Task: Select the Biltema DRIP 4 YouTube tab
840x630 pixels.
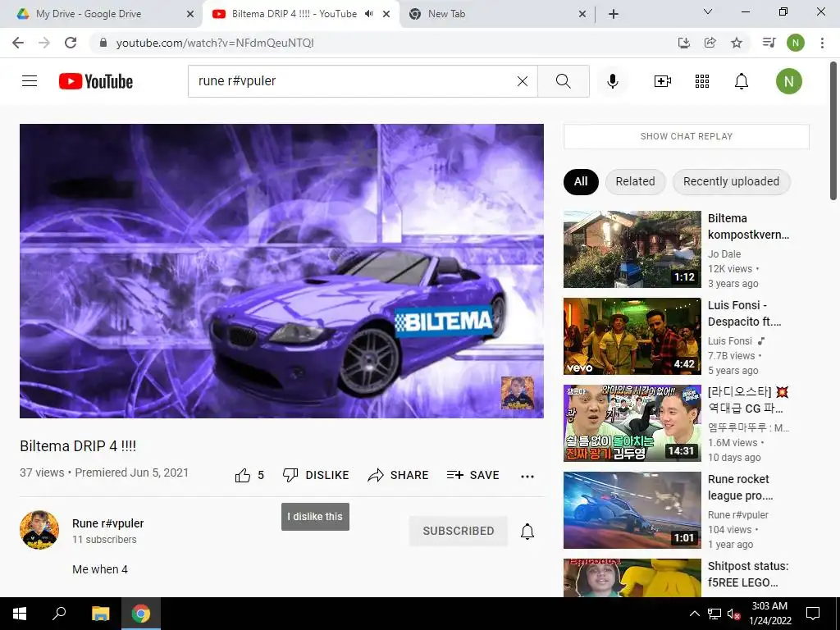Action: (300, 14)
